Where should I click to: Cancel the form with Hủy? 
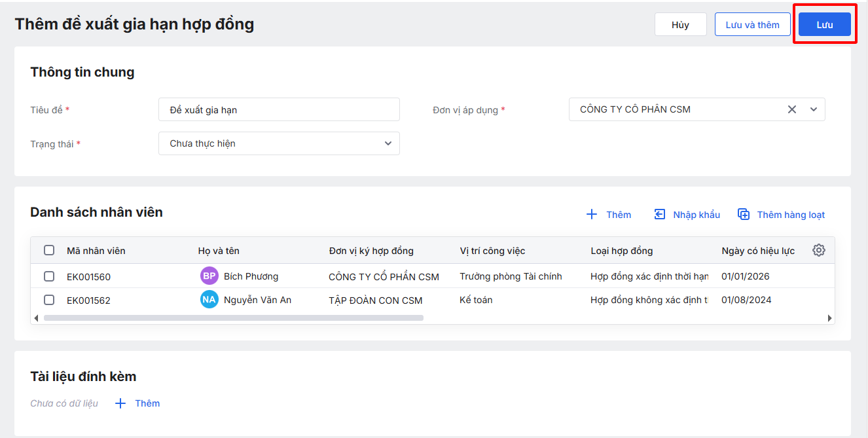[680, 25]
